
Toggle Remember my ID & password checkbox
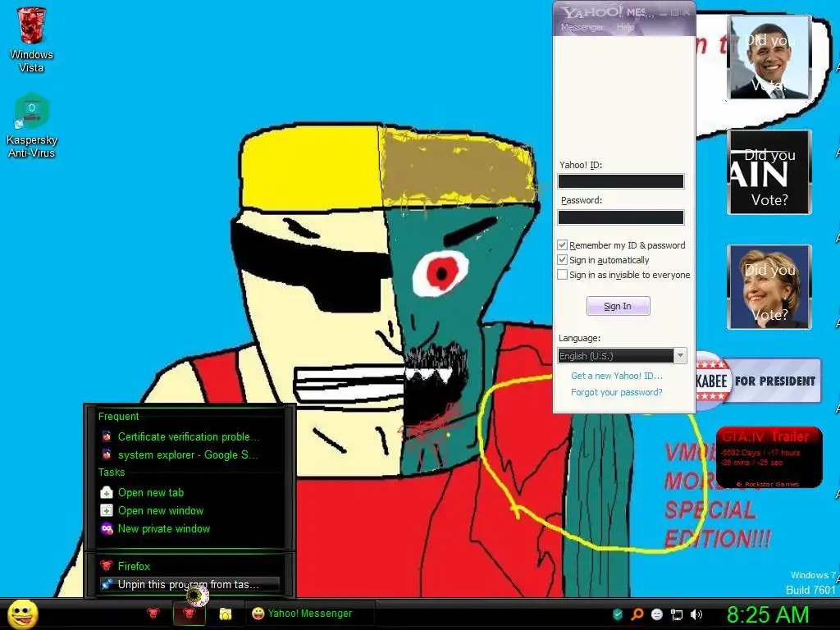point(562,244)
